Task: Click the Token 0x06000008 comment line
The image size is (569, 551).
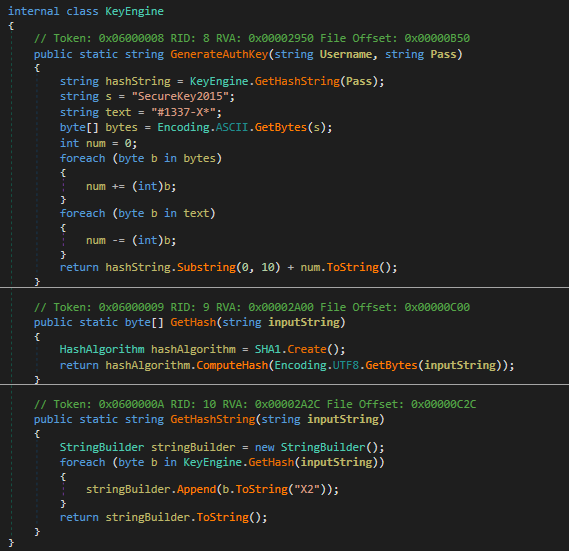Action: [x=252, y=38]
